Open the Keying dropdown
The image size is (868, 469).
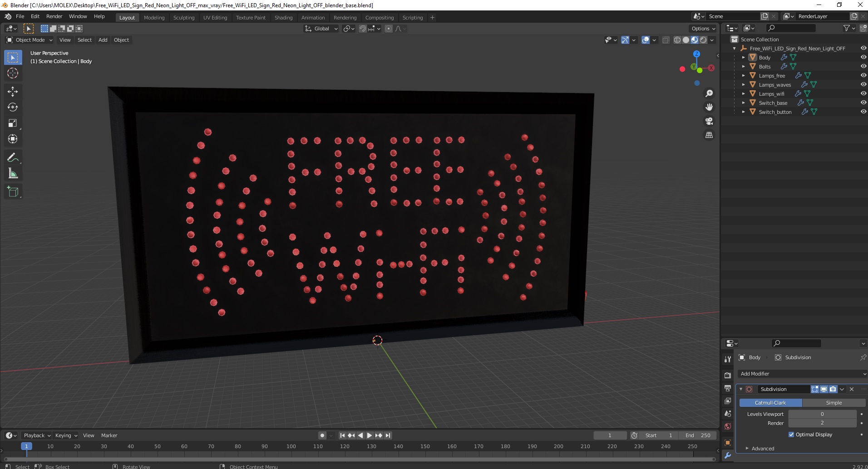(x=66, y=435)
